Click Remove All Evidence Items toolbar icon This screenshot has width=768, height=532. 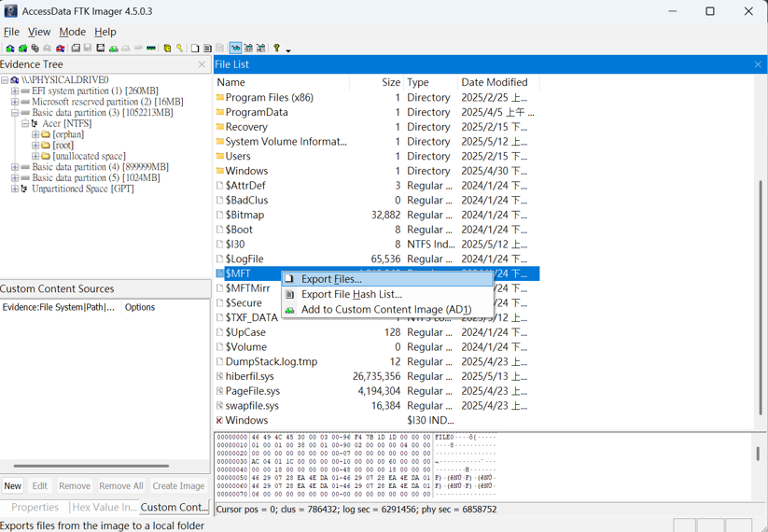click(x=61, y=48)
